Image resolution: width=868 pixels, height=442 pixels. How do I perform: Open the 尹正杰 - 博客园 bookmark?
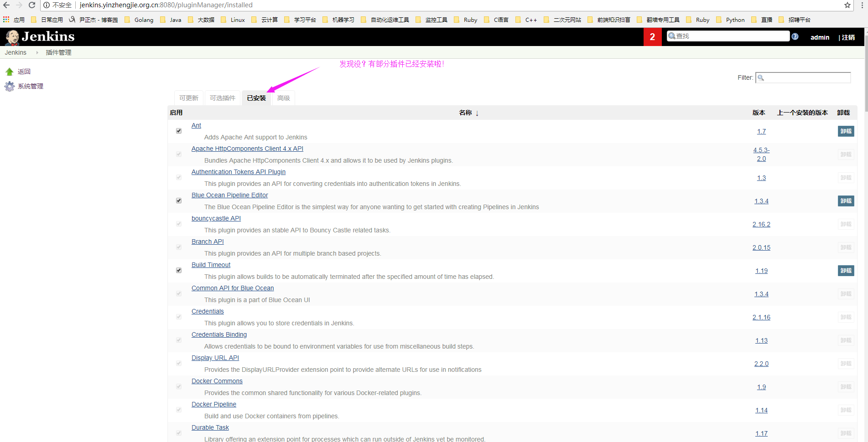pyautogui.click(x=93, y=20)
